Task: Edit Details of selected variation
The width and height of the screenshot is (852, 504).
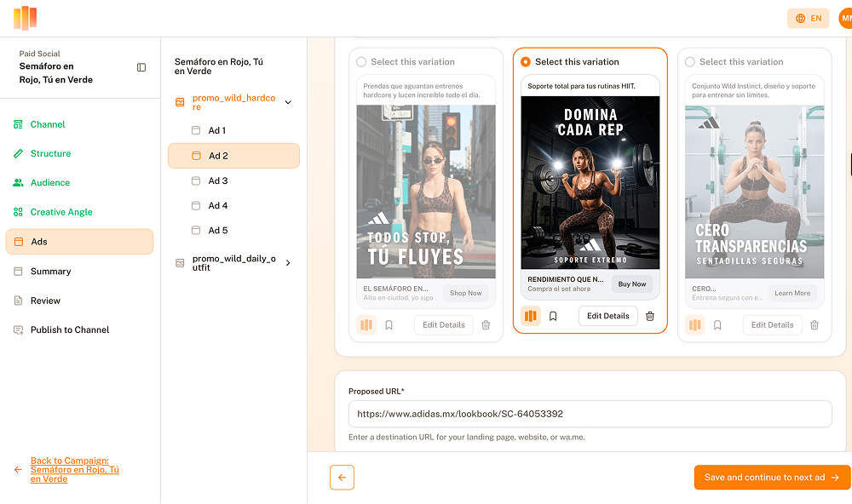Action: 608,316
